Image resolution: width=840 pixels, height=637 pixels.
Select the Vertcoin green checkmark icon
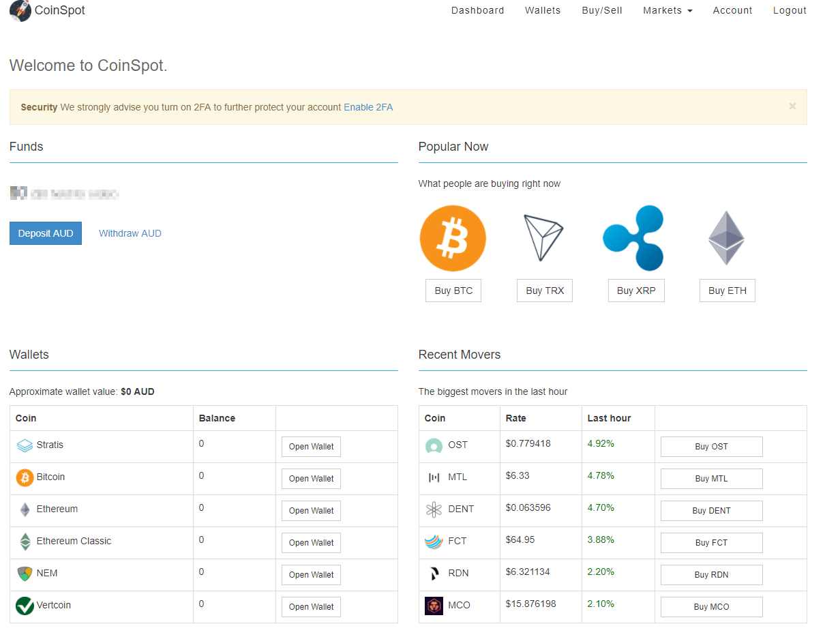[25, 605]
